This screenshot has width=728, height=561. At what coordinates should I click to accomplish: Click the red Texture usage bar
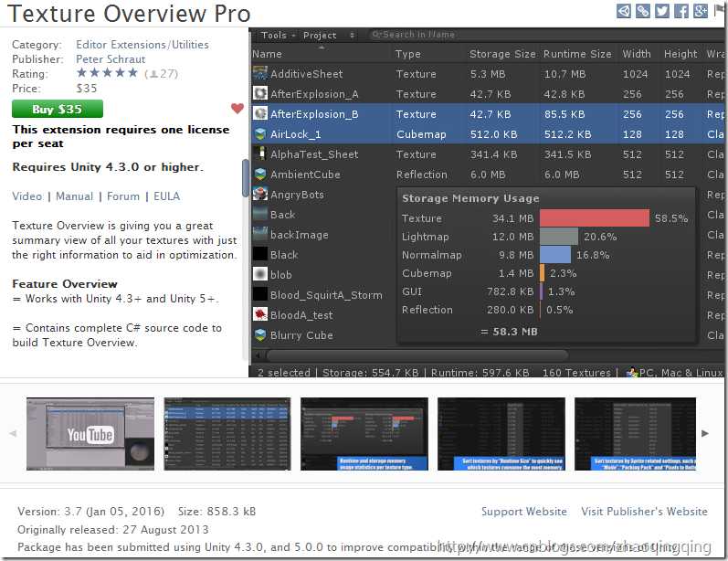click(x=595, y=217)
